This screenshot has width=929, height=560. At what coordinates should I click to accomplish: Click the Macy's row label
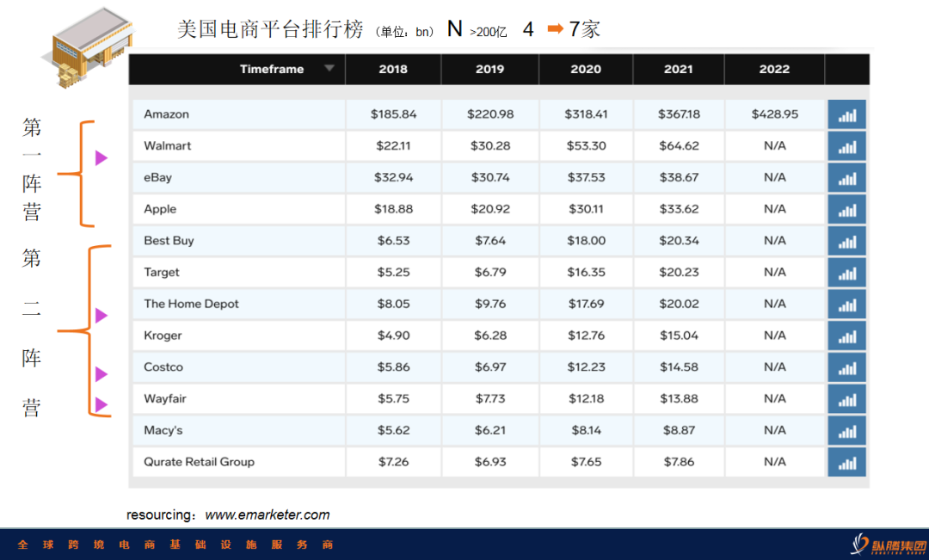(x=163, y=429)
